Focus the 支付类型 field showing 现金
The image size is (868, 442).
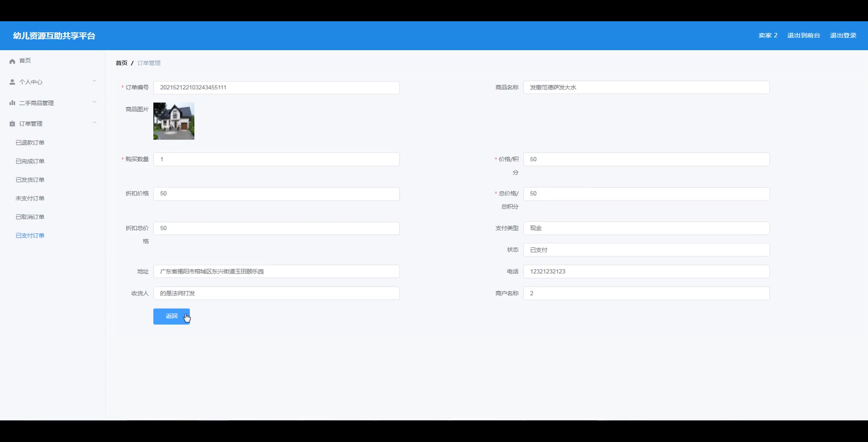tap(646, 228)
